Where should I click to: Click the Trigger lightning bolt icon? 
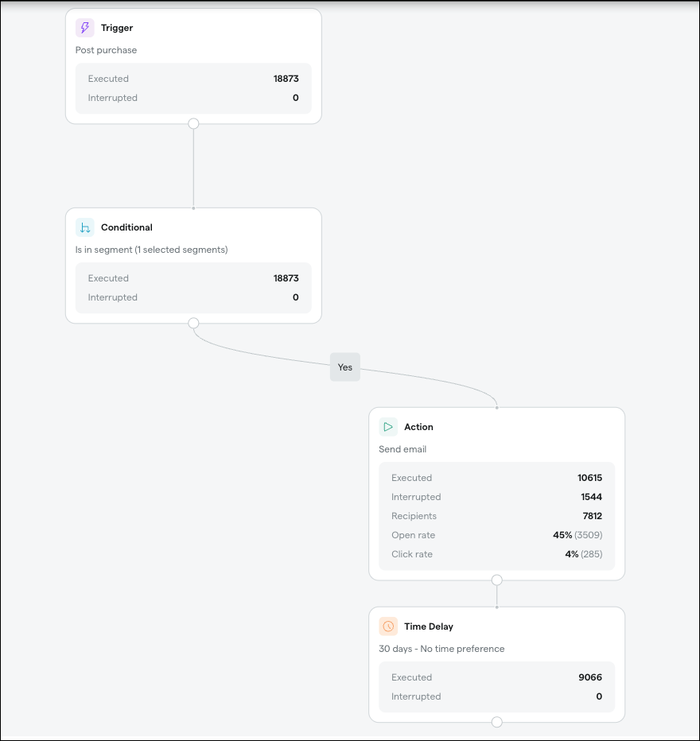84,27
